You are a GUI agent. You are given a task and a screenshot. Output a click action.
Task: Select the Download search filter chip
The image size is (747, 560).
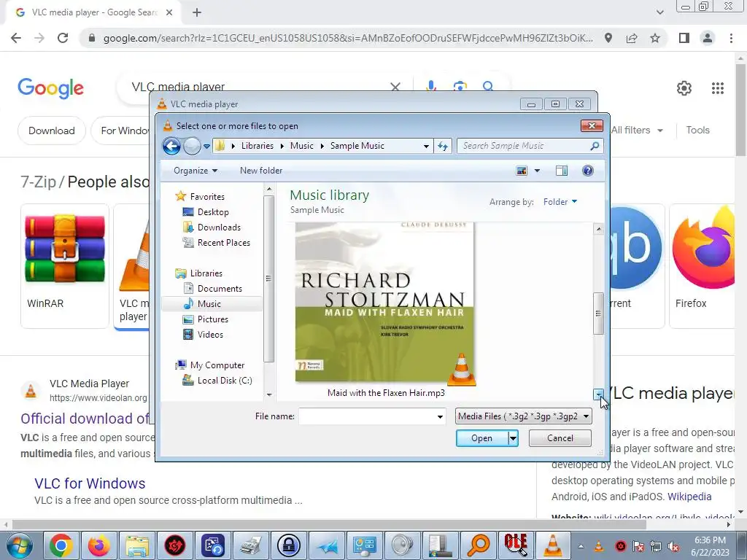tap(52, 131)
